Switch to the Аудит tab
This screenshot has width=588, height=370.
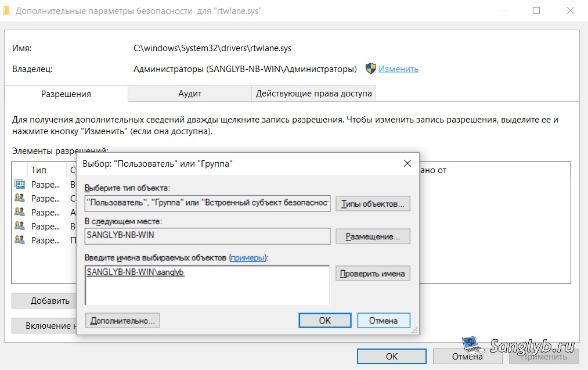(x=190, y=94)
